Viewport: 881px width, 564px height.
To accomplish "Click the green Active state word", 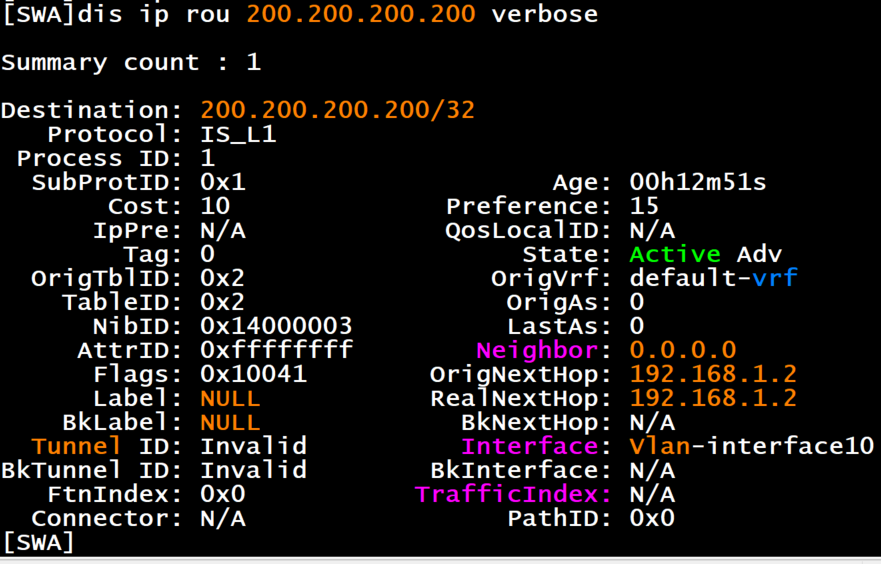I will pos(675,254).
